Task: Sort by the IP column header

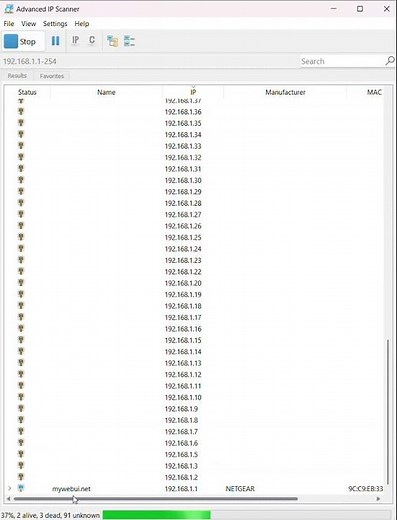Action: tap(193, 92)
